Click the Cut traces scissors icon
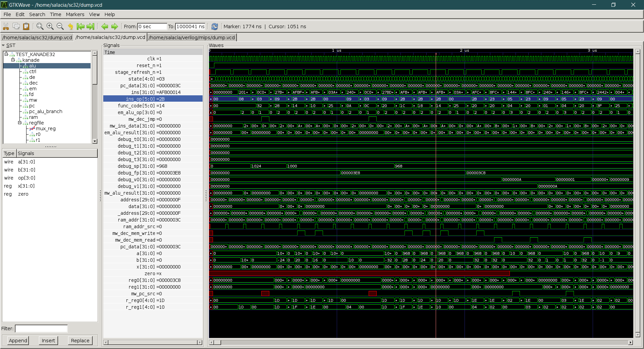The image size is (644, 349). (x=6, y=27)
